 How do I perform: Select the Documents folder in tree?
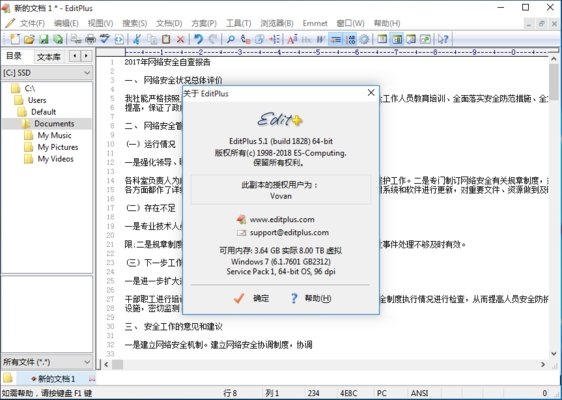coord(54,124)
